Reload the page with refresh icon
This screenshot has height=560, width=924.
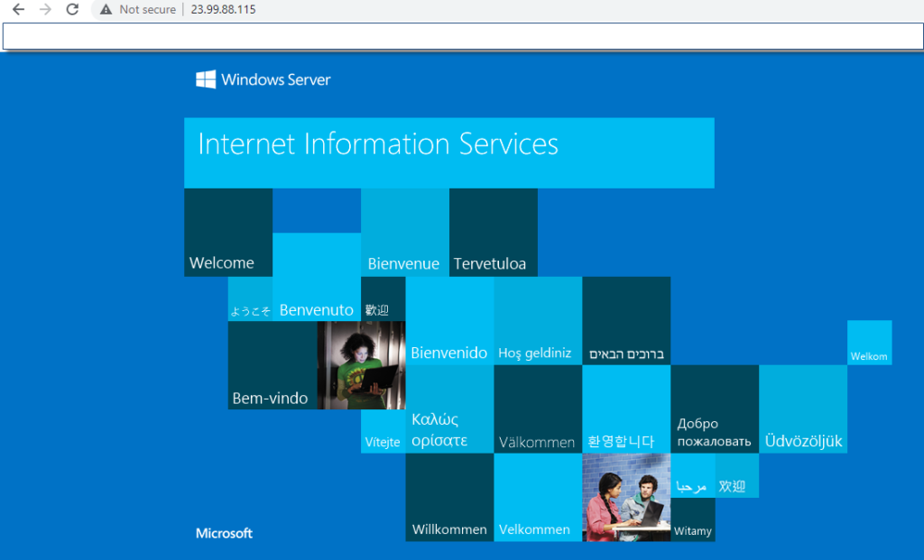pos(72,9)
